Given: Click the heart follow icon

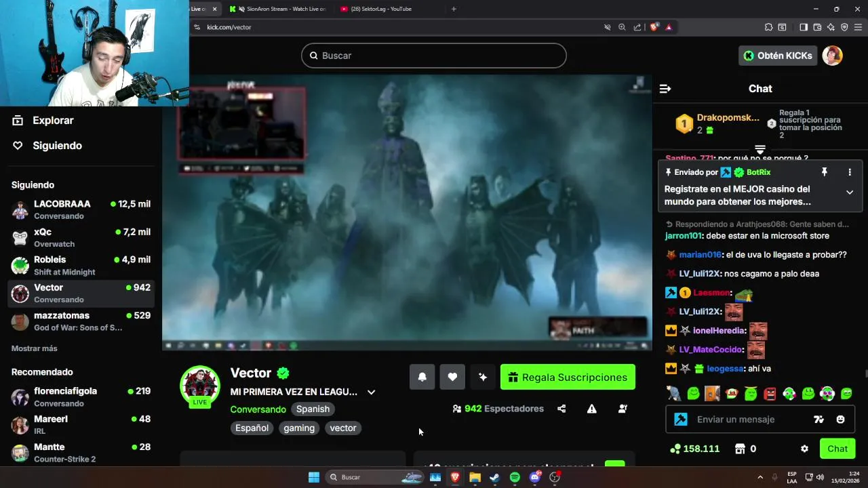Looking at the screenshot, I should pos(452,378).
